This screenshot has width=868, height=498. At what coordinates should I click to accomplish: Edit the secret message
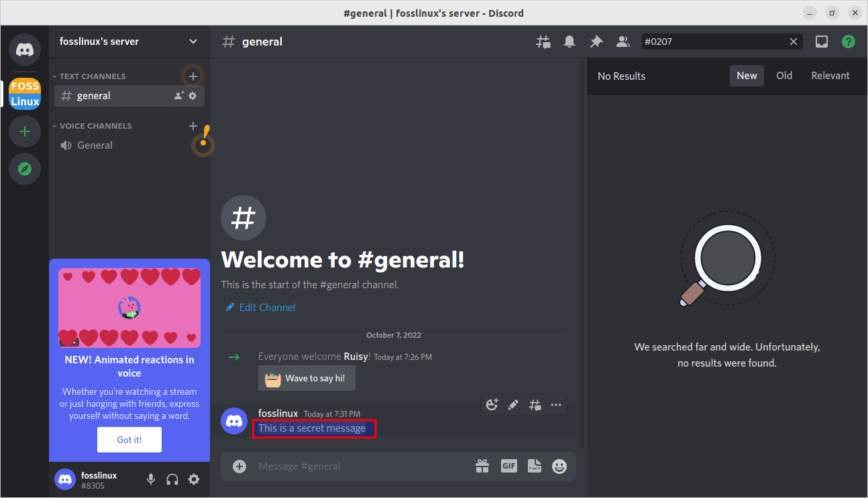(513, 405)
